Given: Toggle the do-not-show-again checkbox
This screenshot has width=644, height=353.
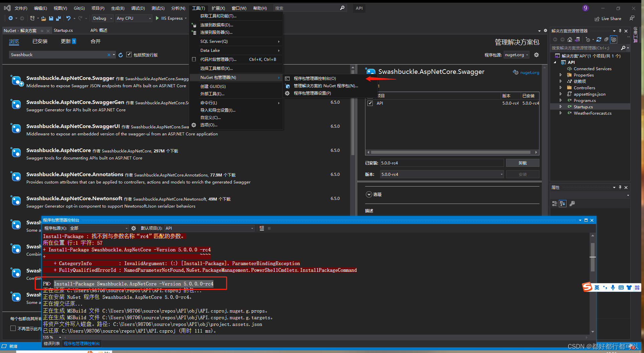Looking at the screenshot, I should (13, 328).
